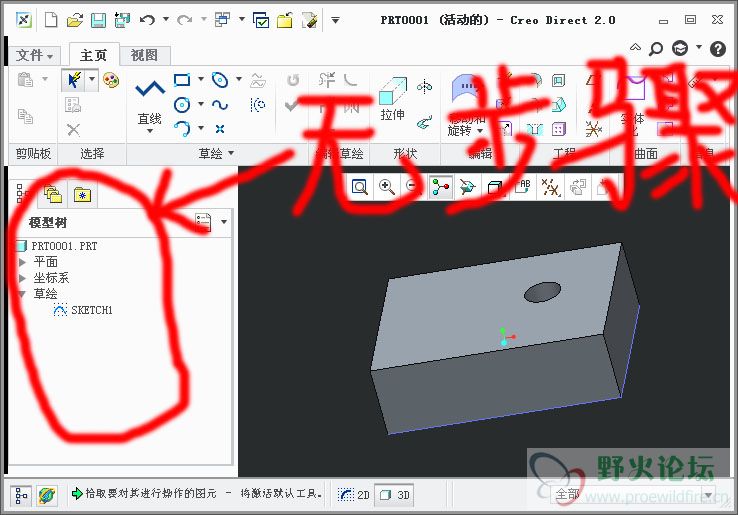Collapse the 草绘 tree node
Screen dimensions: 738x515
coord(22,294)
